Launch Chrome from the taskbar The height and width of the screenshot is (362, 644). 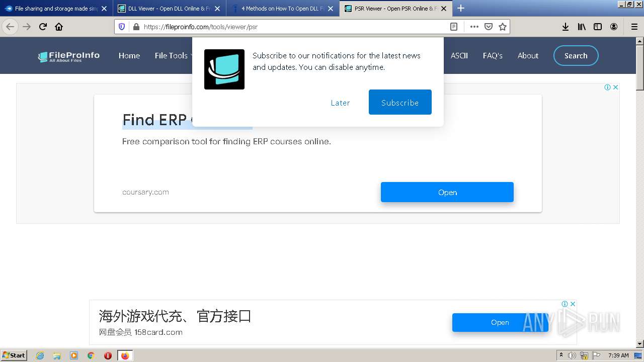(x=91, y=355)
